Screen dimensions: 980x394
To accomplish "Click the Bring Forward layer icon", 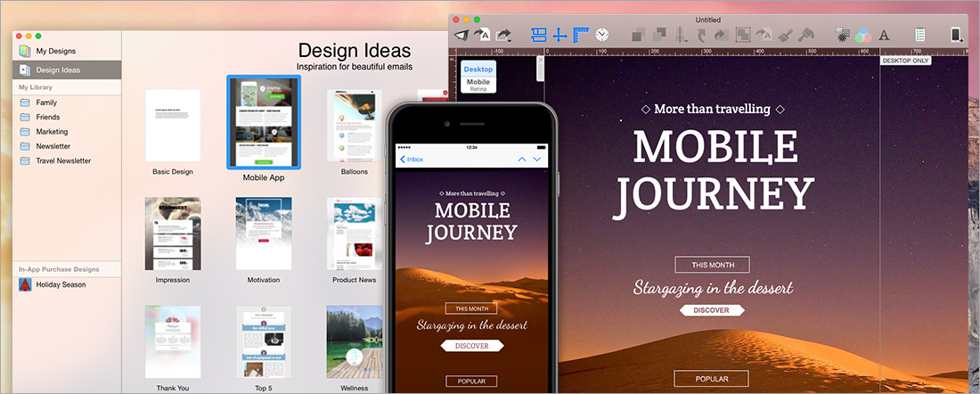I will pyautogui.click(x=639, y=35).
